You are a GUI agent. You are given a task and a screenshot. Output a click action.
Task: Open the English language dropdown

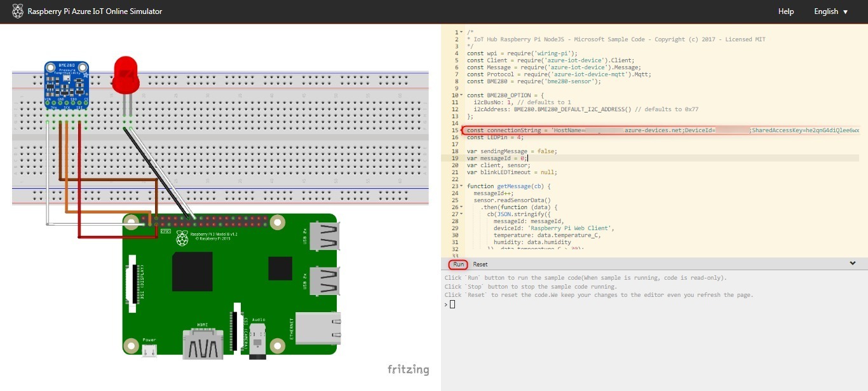pyautogui.click(x=831, y=11)
